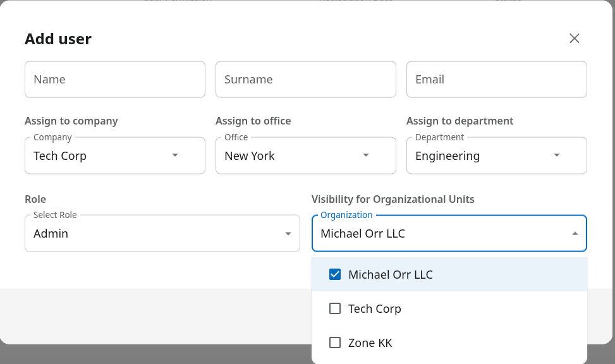This screenshot has width=615, height=364.
Task: Click the Company dropdown arrow icon
Action: (x=175, y=155)
